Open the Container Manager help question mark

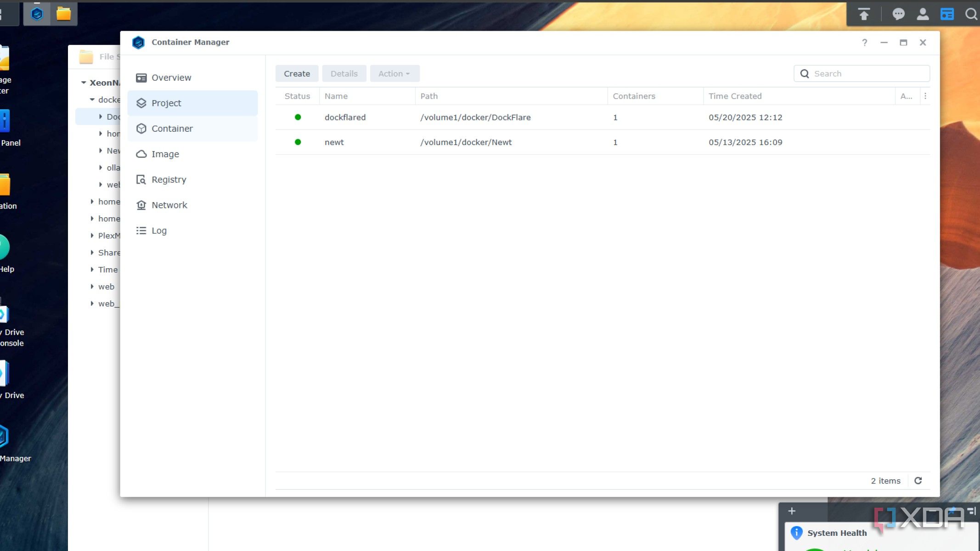[x=864, y=43]
